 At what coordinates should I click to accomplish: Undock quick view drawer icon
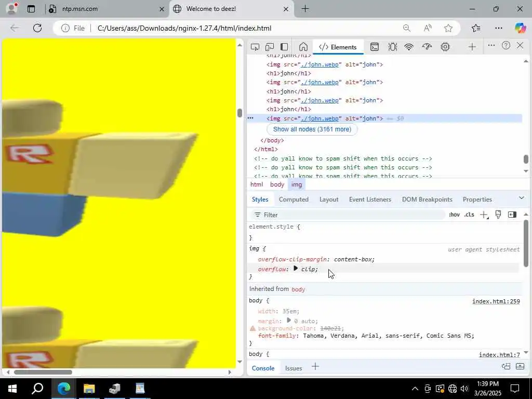click(x=506, y=366)
